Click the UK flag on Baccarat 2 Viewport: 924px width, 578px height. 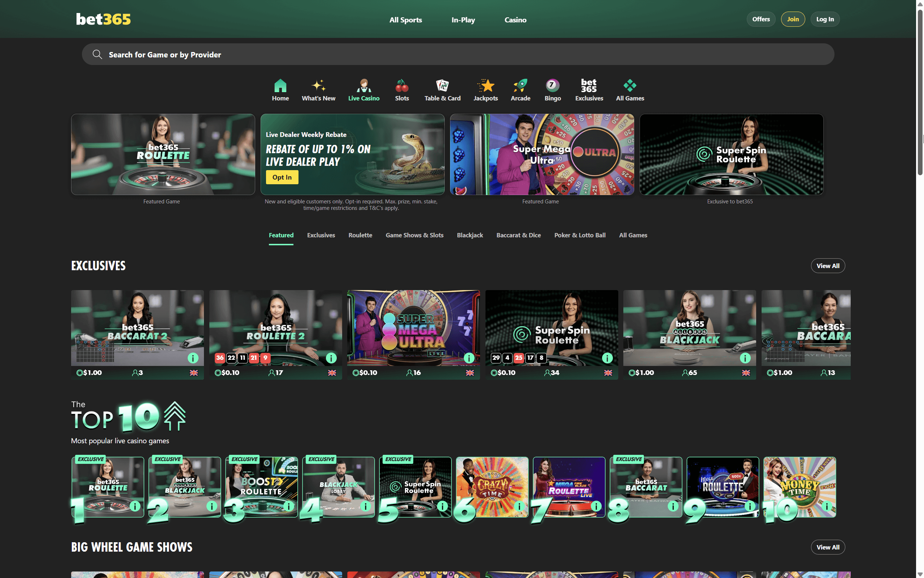tap(193, 373)
